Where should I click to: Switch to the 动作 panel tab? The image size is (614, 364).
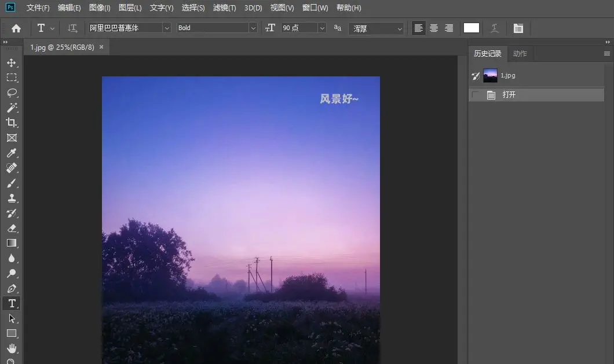(x=520, y=53)
